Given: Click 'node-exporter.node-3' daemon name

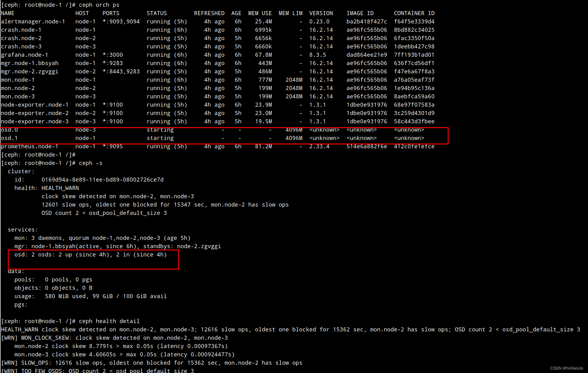Looking at the screenshot, I should pos(35,121).
